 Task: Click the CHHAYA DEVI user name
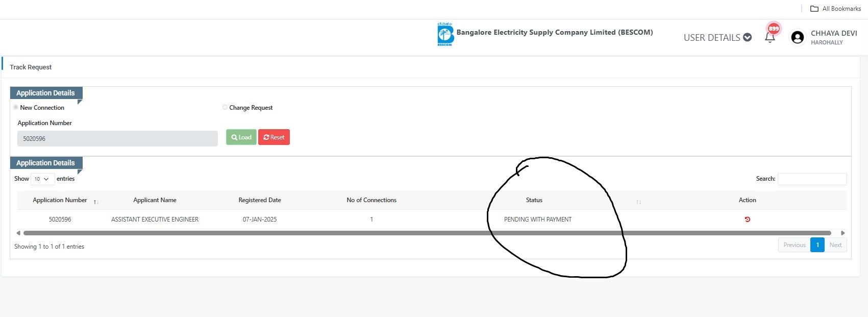click(x=834, y=33)
